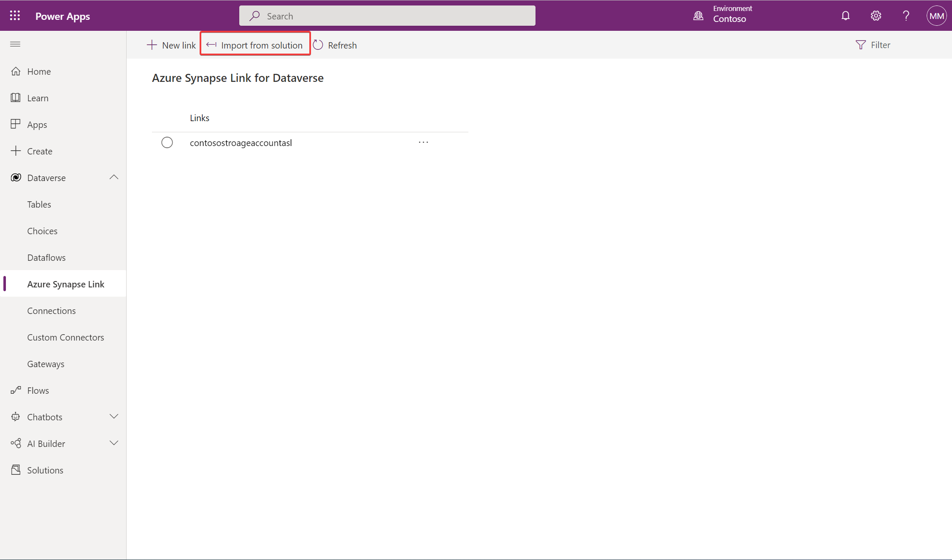Screen dimensions: 952x560
Task: Click the Settings gear icon
Action: (876, 15)
